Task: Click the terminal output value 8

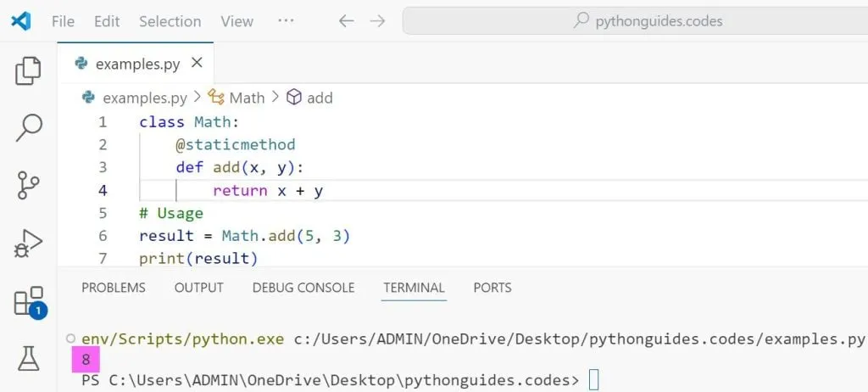Action: click(x=86, y=360)
